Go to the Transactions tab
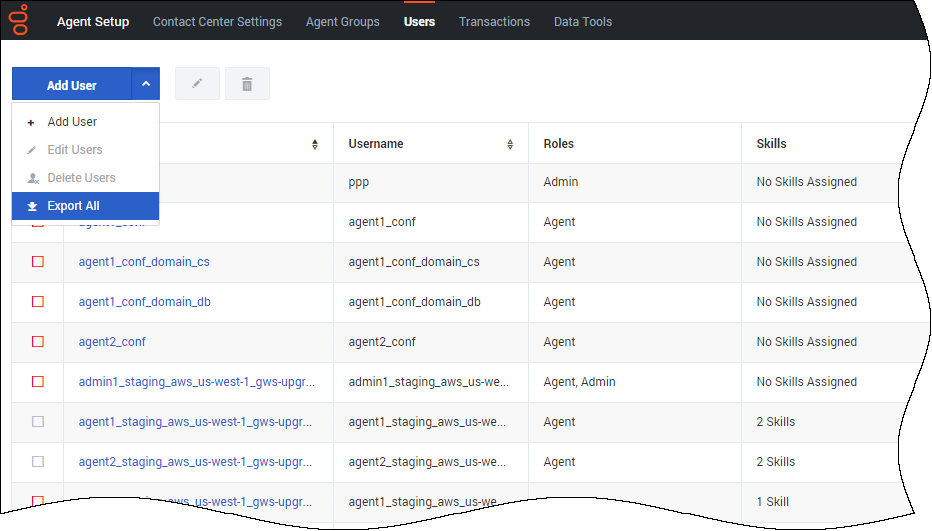This screenshot has height=531, width=932. click(494, 21)
